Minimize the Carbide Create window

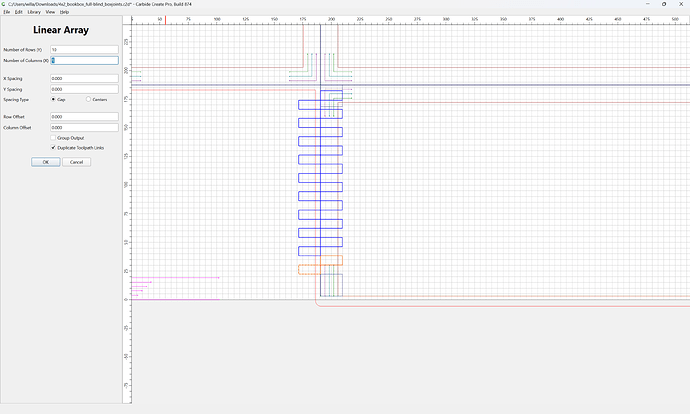[647, 4]
